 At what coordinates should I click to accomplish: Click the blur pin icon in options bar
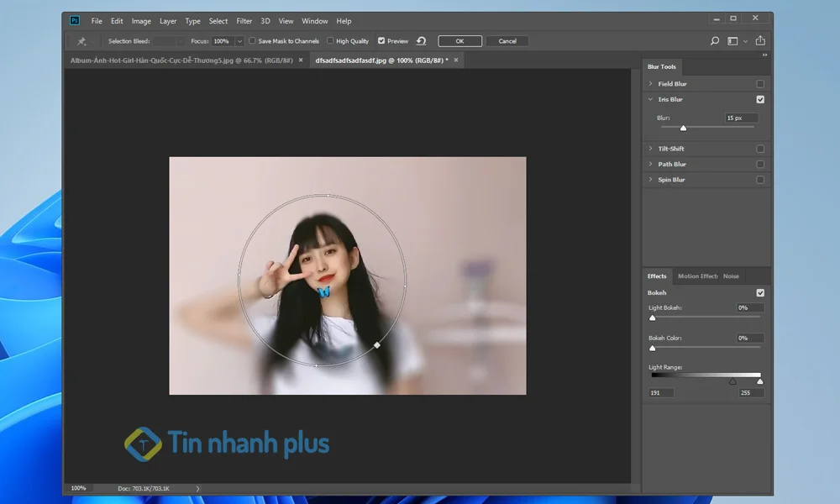coord(81,40)
